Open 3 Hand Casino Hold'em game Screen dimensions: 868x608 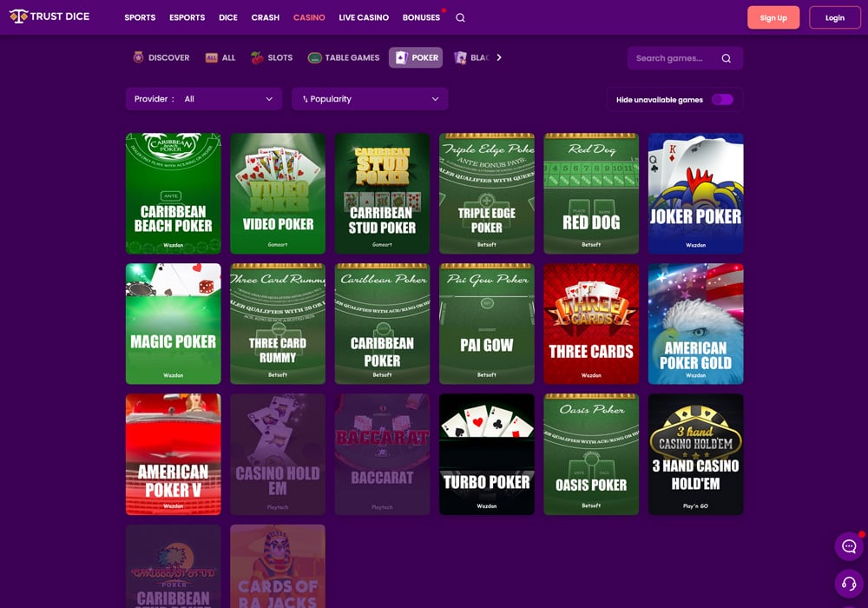(696, 454)
